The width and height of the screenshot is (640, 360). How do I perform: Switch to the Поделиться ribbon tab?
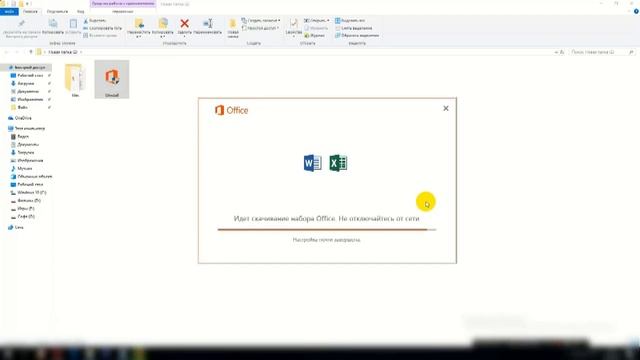[x=57, y=11]
